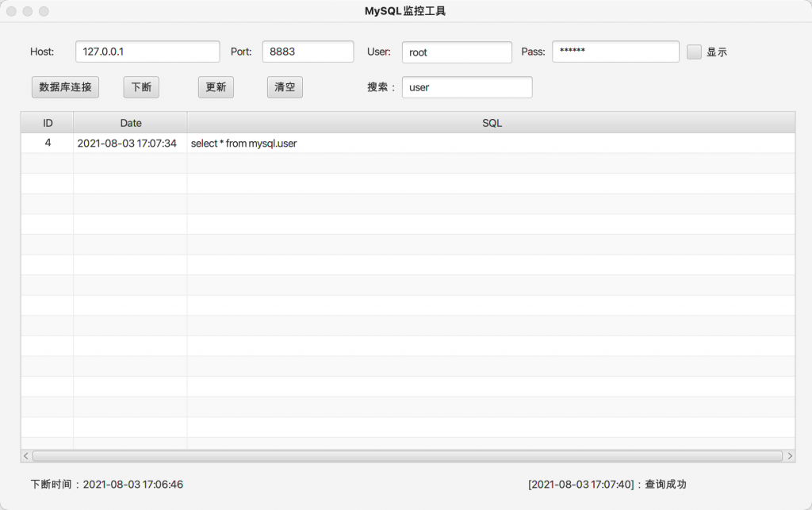Sort by the Date column header
This screenshot has width=812, height=510.
tap(131, 123)
